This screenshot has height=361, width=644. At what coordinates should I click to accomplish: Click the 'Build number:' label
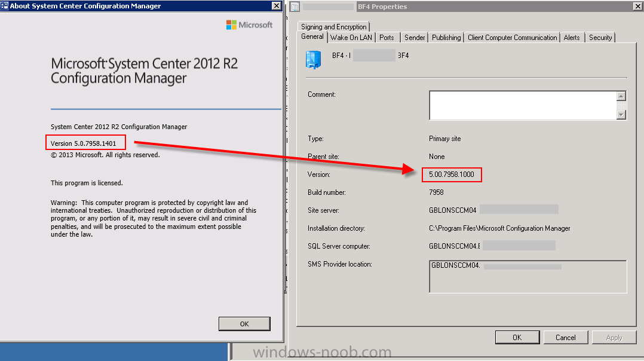(327, 192)
